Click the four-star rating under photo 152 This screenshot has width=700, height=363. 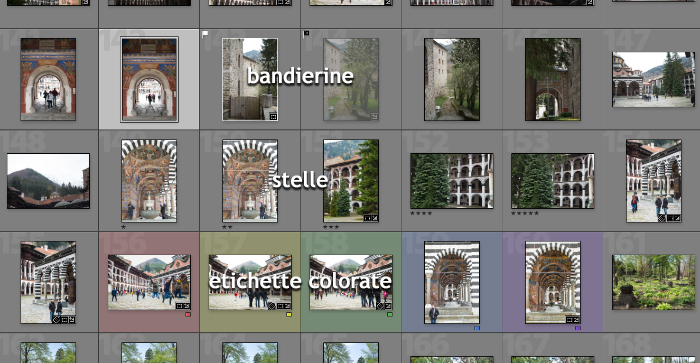(x=421, y=213)
